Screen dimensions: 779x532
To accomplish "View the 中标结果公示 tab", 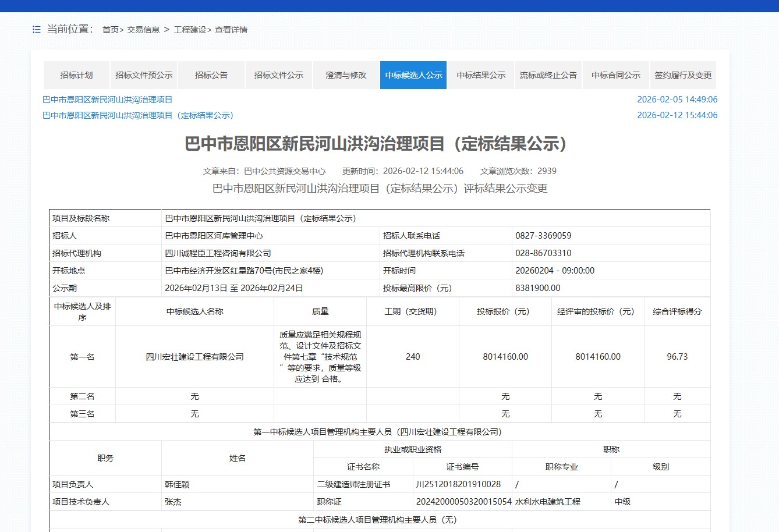I will click(x=481, y=75).
